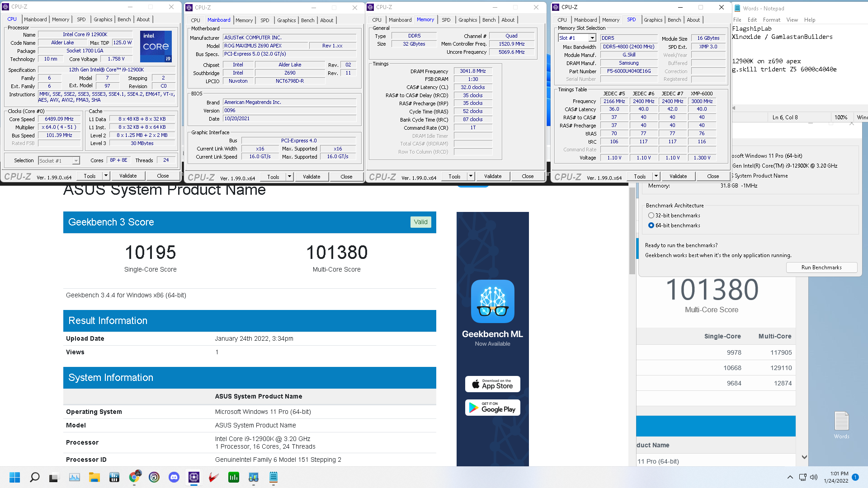Open the Windows Start menu
Screen dimensions: 868x488
tap(15, 477)
